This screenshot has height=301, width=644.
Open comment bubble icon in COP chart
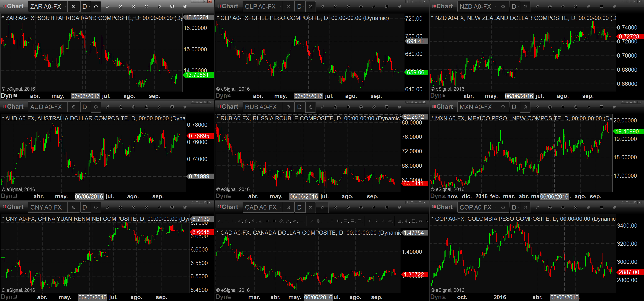tap(601, 207)
